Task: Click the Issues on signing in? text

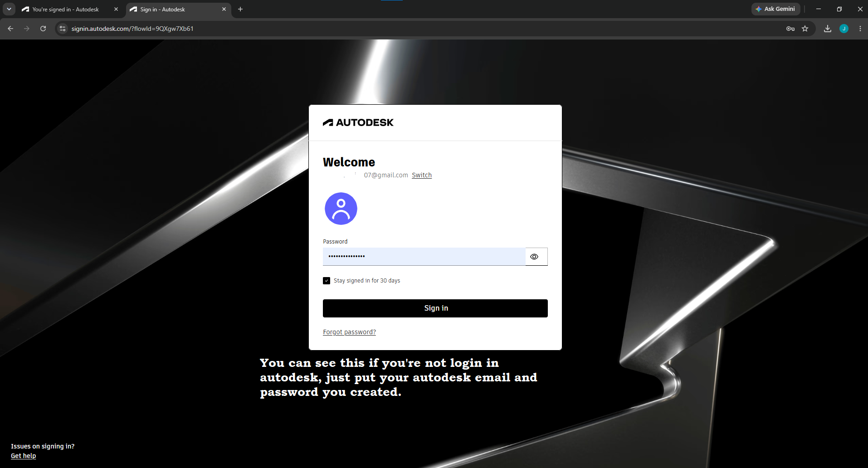Action: coord(43,446)
